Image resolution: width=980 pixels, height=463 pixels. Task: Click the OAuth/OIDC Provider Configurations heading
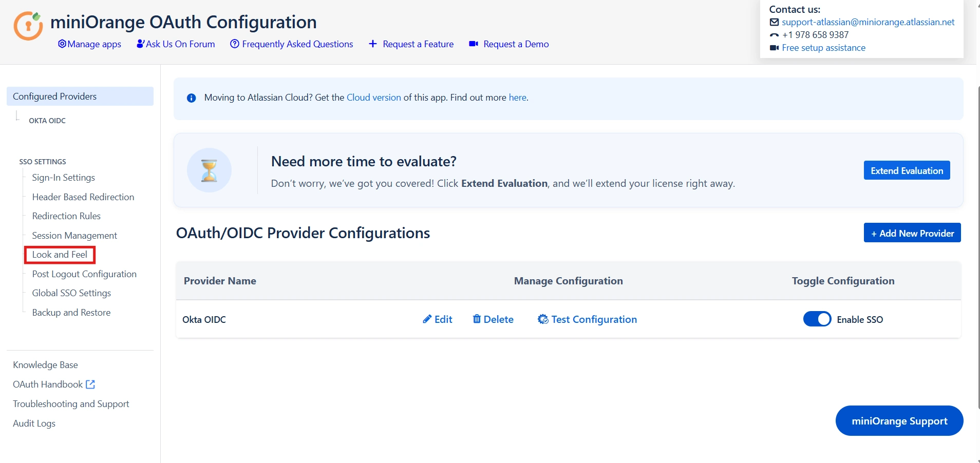[x=303, y=233]
